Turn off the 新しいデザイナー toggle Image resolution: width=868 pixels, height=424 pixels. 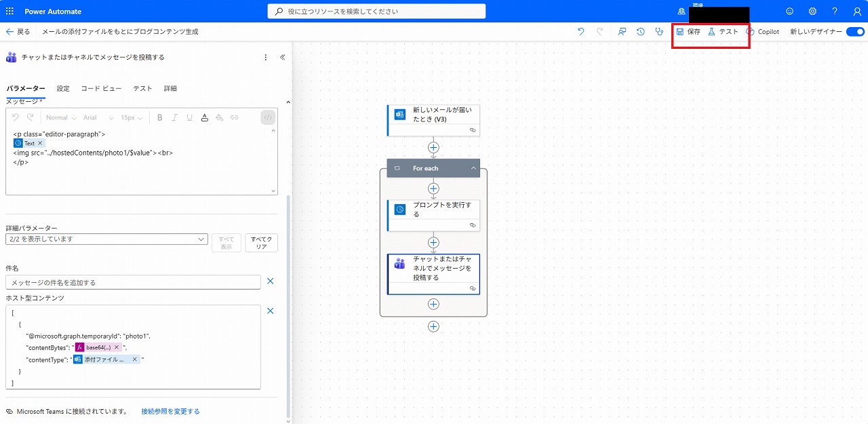coord(855,32)
